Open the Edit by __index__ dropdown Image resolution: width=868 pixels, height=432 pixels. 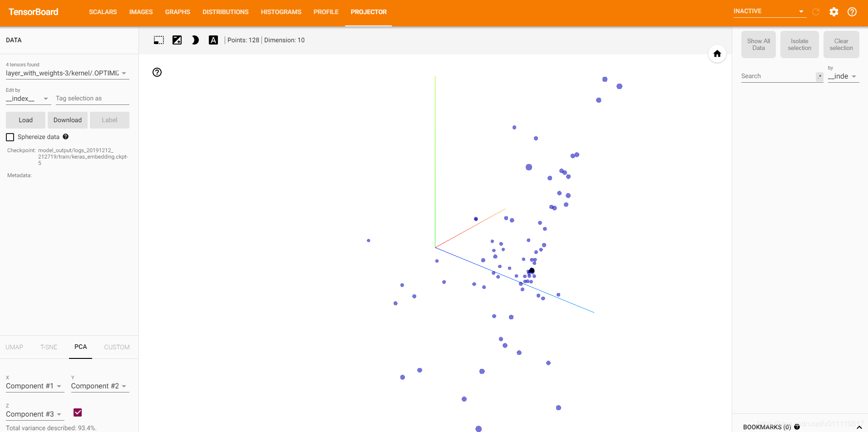(x=28, y=99)
